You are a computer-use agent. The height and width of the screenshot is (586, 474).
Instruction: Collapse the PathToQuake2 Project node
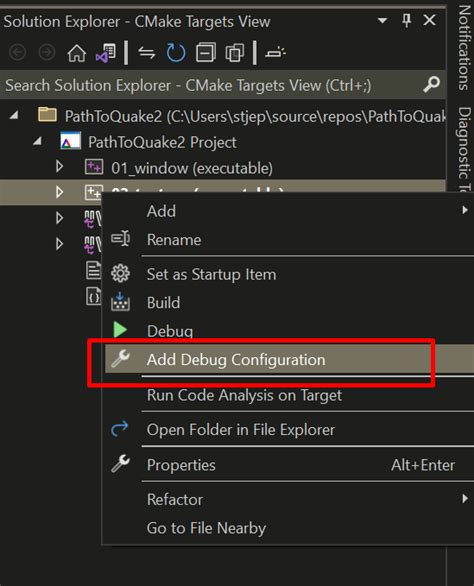(37, 141)
